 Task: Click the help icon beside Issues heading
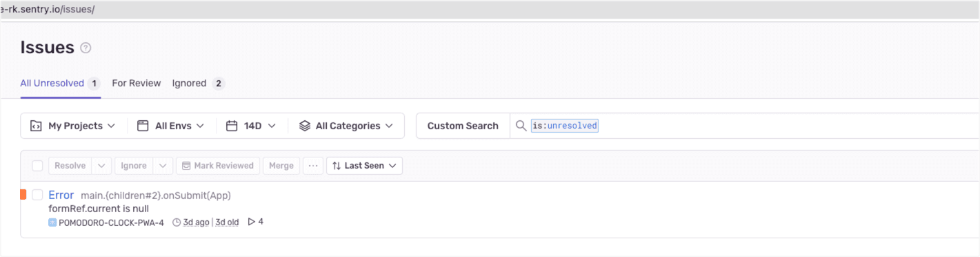tap(86, 48)
